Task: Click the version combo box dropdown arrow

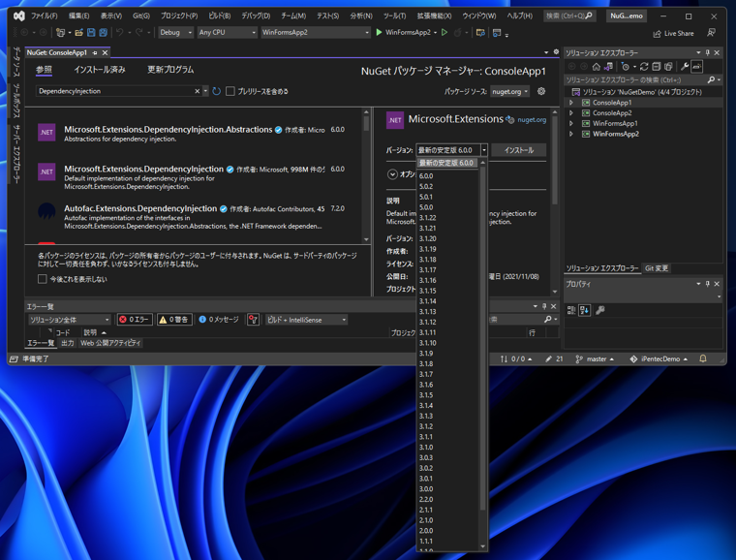Action: 484,150
